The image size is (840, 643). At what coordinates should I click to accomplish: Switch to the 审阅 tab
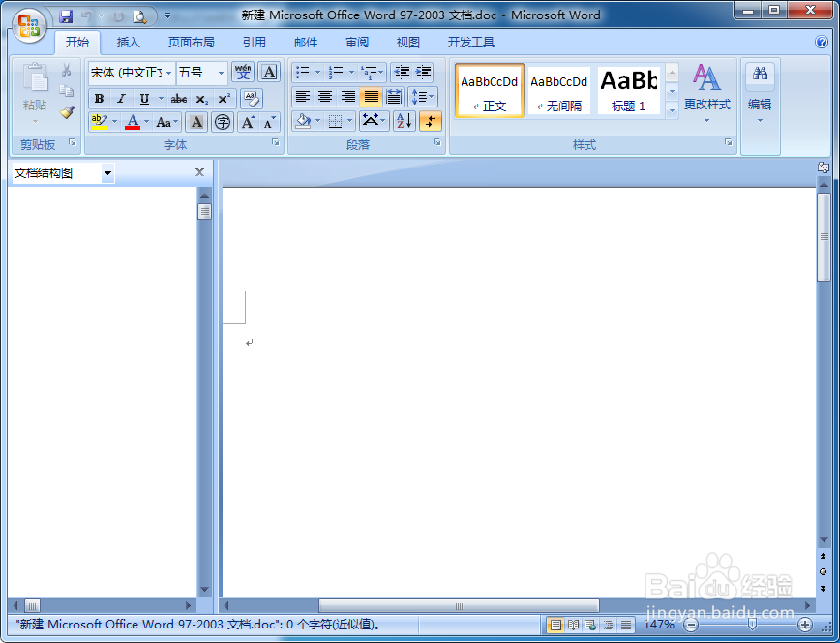[x=357, y=43]
